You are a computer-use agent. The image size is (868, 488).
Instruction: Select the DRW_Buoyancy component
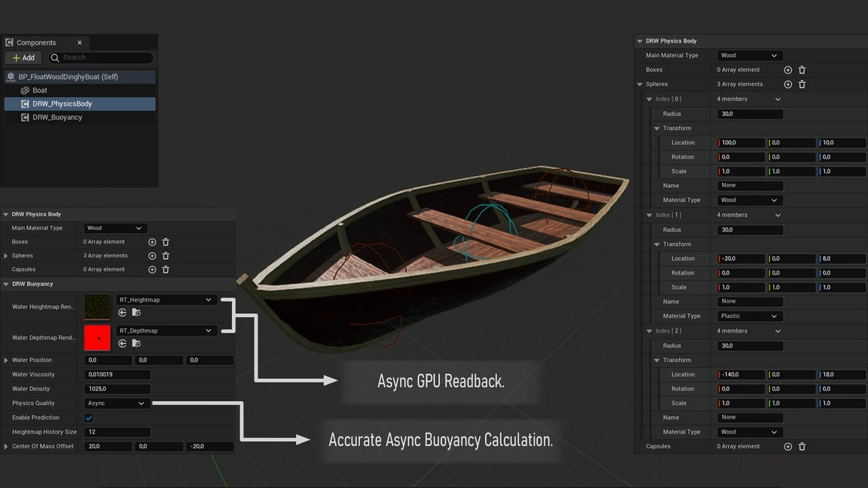pyautogui.click(x=57, y=117)
